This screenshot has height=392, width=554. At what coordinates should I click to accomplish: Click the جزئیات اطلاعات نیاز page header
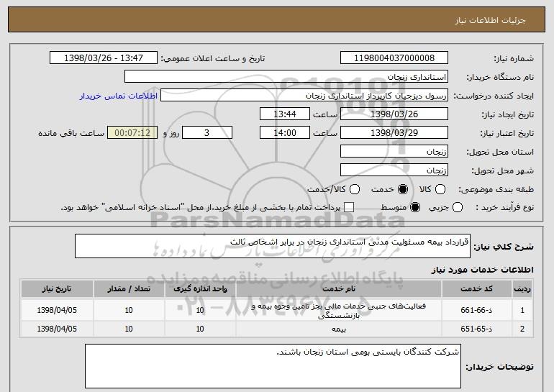coord(490,20)
